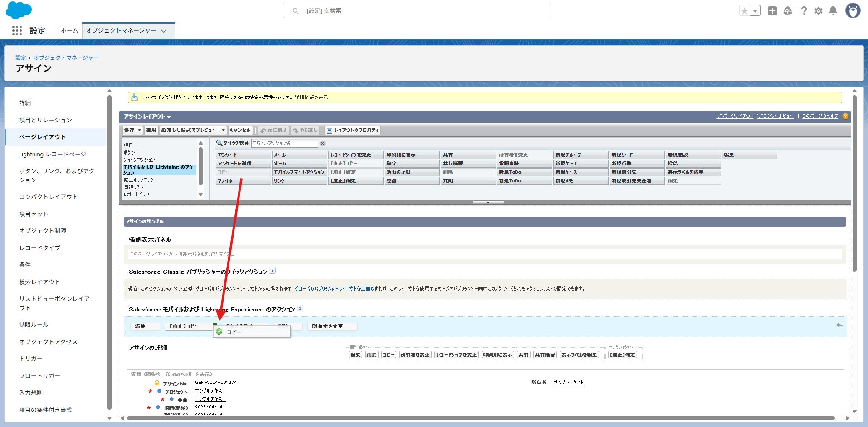Clear quick find with the X icon
Image resolution: width=868 pixels, height=427 pixels.
point(323,143)
